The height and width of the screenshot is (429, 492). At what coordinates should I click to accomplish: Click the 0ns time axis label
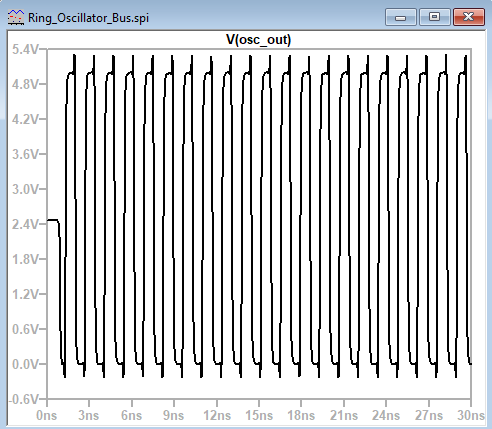[47, 415]
